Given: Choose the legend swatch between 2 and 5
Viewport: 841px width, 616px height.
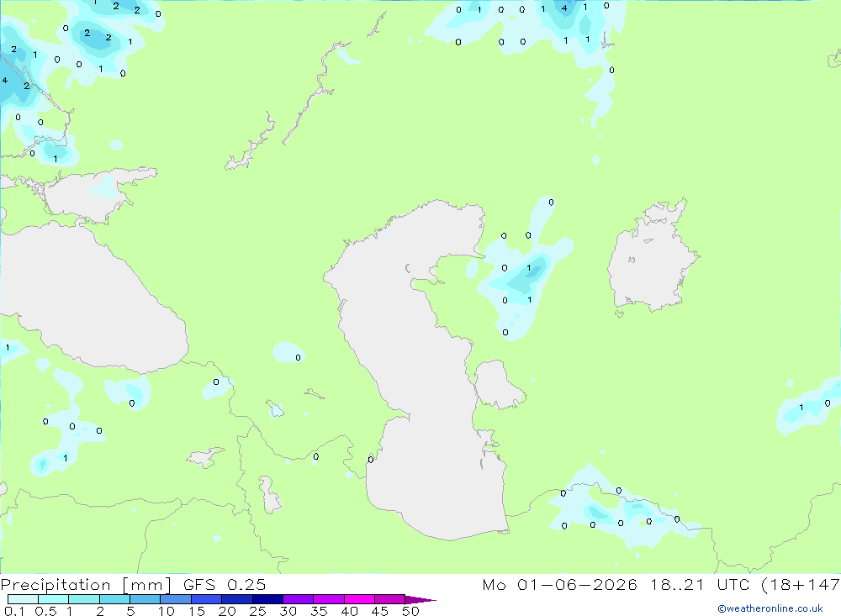Looking at the screenshot, I should tap(114, 599).
